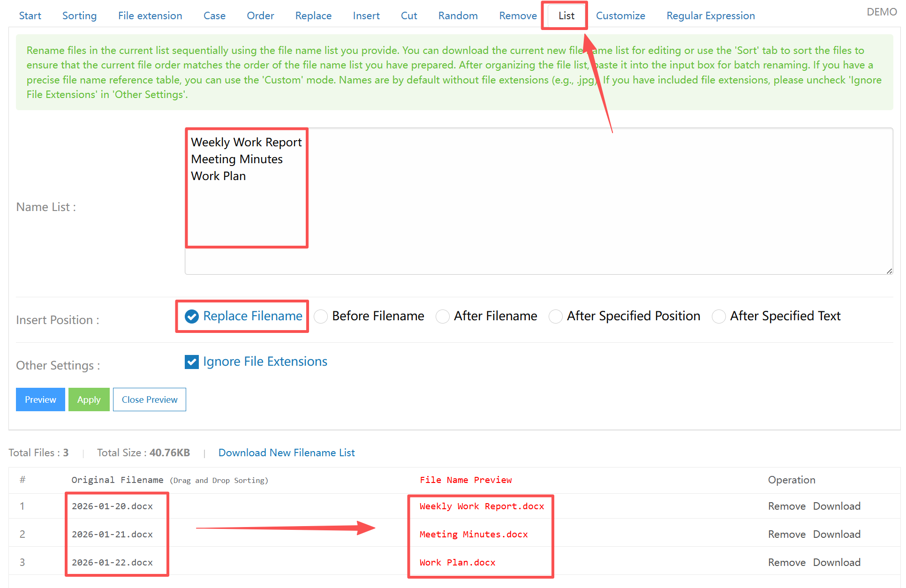Image resolution: width=906 pixels, height=588 pixels.
Task: Download the 2026-01-22.docx file
Action: [x=836, y=562]
